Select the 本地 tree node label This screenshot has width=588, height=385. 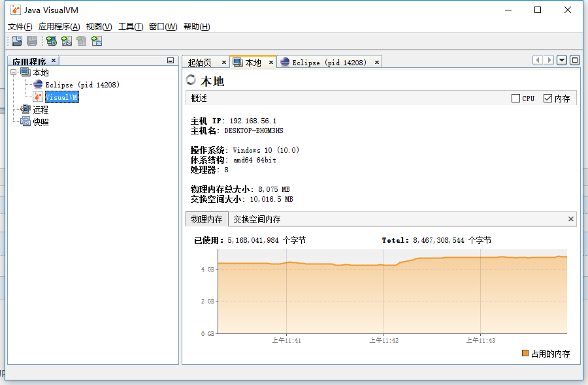point(41,72)
